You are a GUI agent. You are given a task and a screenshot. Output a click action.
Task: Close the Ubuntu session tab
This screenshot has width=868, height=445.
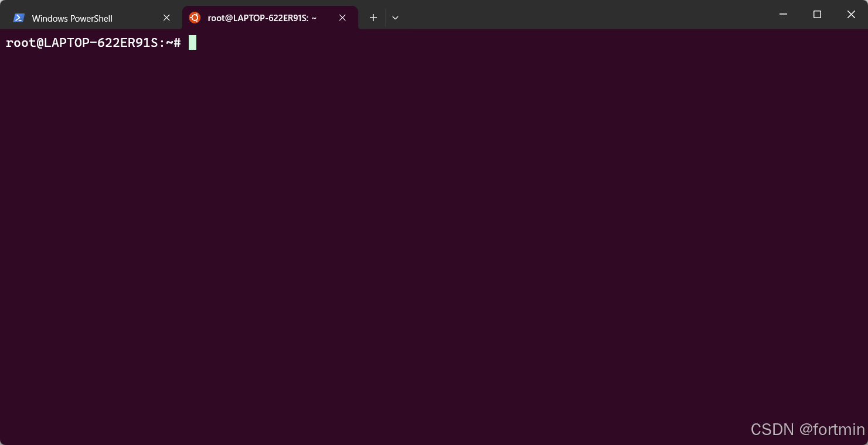point(343,18)
